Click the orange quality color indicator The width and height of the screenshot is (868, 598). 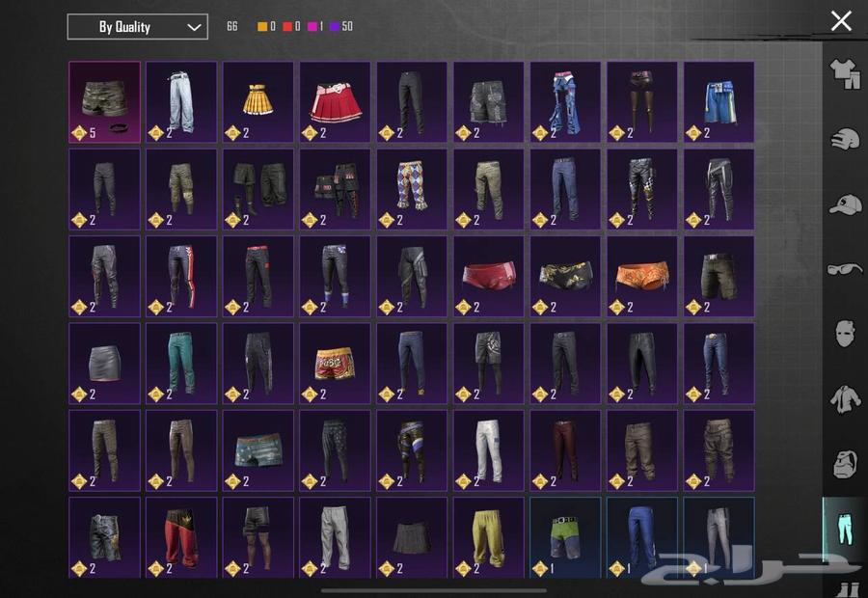click(262, 27)
